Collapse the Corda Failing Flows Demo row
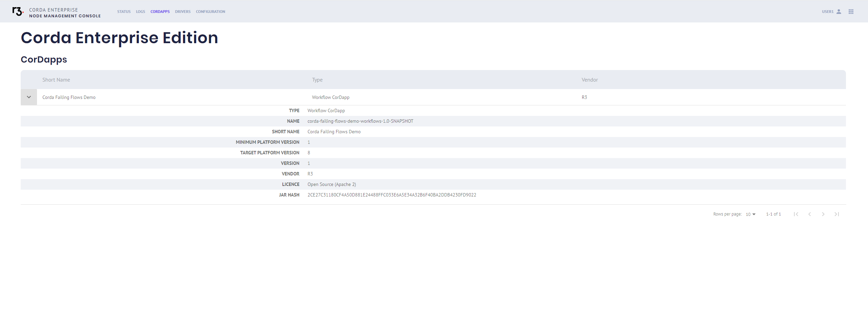 29,97
